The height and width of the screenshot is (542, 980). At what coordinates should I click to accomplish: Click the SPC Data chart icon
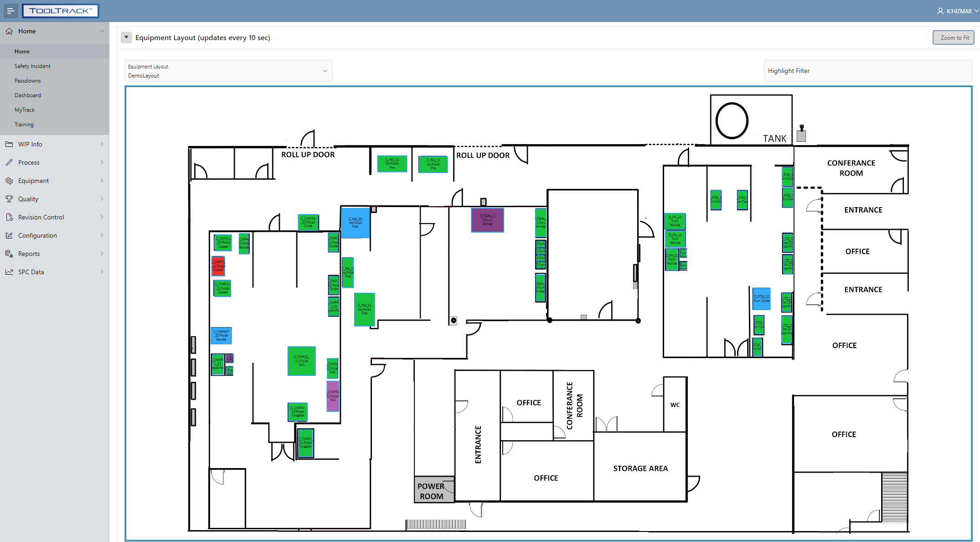point(9,272)
